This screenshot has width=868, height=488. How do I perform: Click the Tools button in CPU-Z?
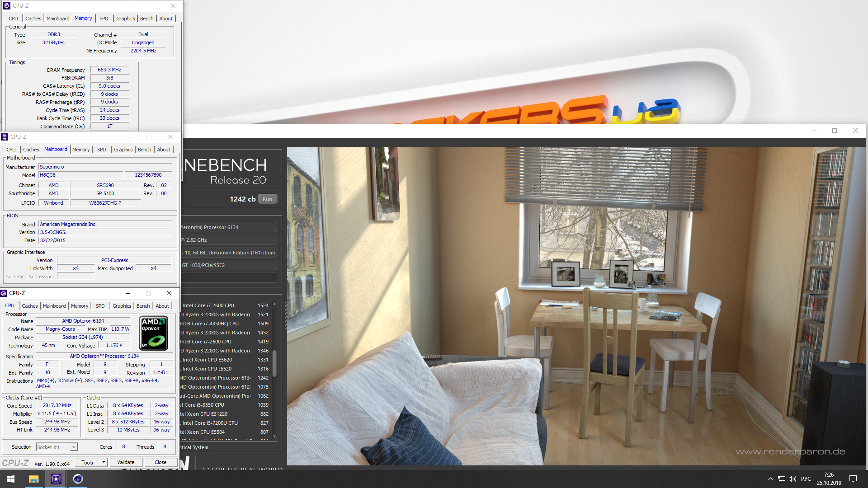click(x=87, y=462)
